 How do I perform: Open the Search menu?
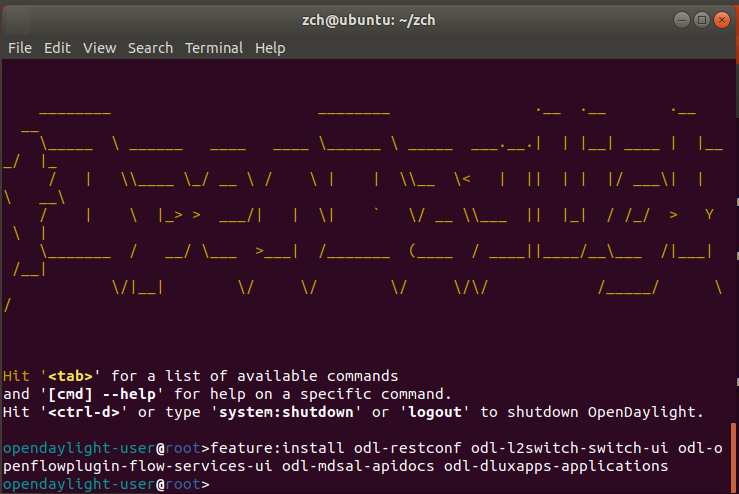(x=150, y=48)
